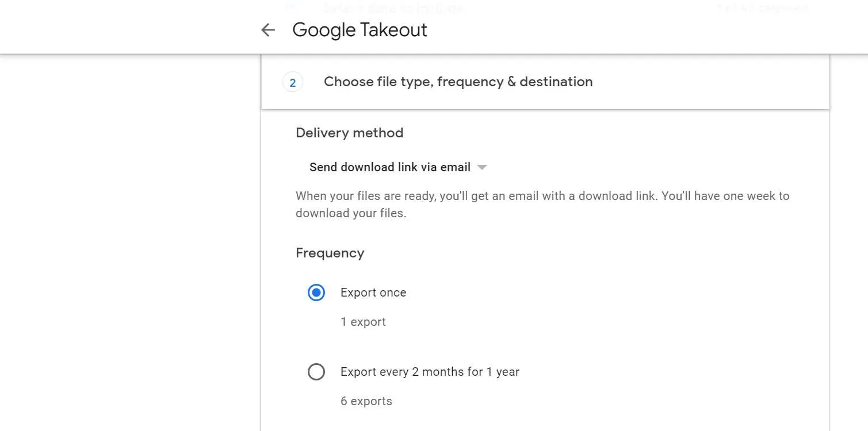Open the delivery method dropdown arrow
The height and width of the screenshot is (431, 868).
(x=482, y=167)
